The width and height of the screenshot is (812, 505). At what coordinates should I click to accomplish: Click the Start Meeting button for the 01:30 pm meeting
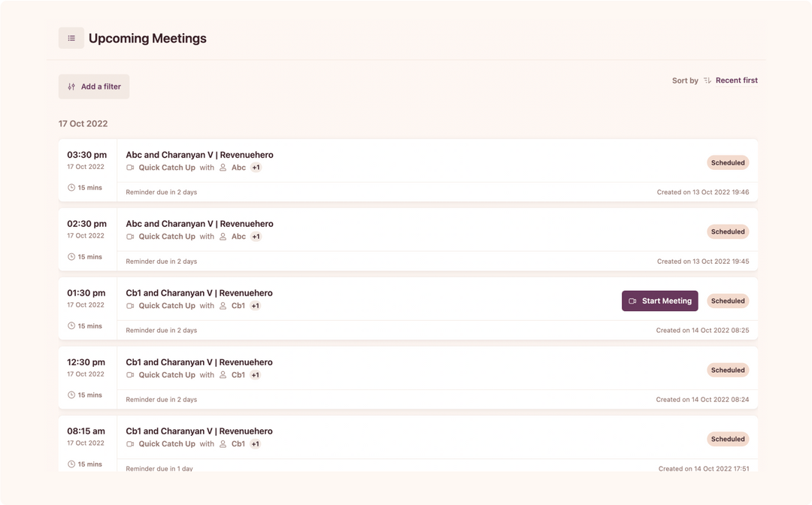point(659,301)
